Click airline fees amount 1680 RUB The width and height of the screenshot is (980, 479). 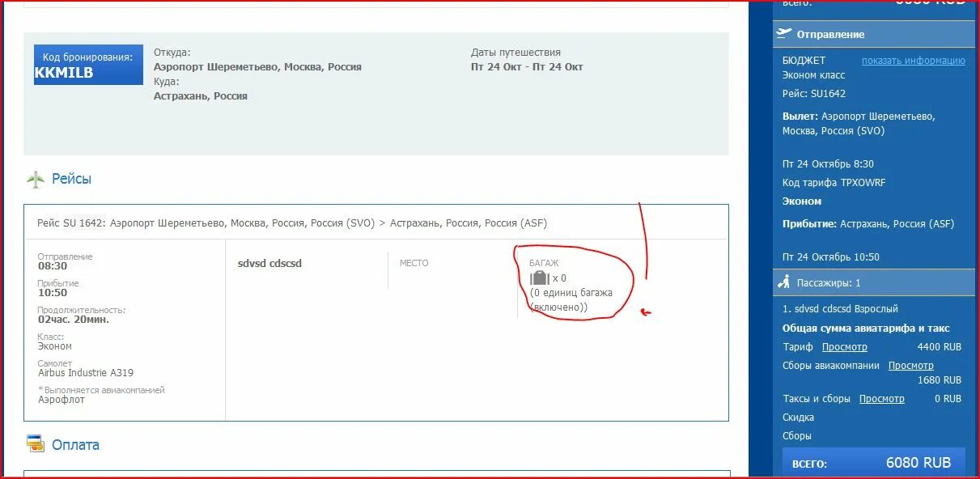[x=940, y=380]
